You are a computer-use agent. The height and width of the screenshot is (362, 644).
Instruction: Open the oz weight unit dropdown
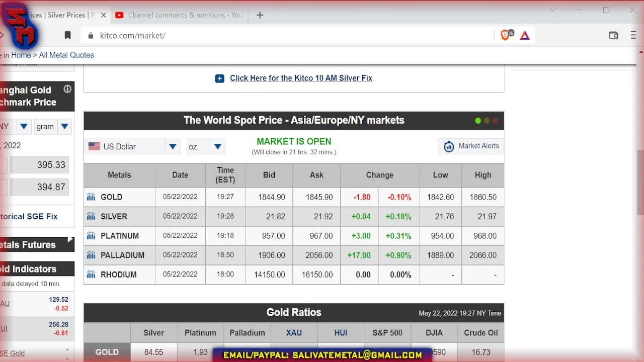click(x=218, y=146)
